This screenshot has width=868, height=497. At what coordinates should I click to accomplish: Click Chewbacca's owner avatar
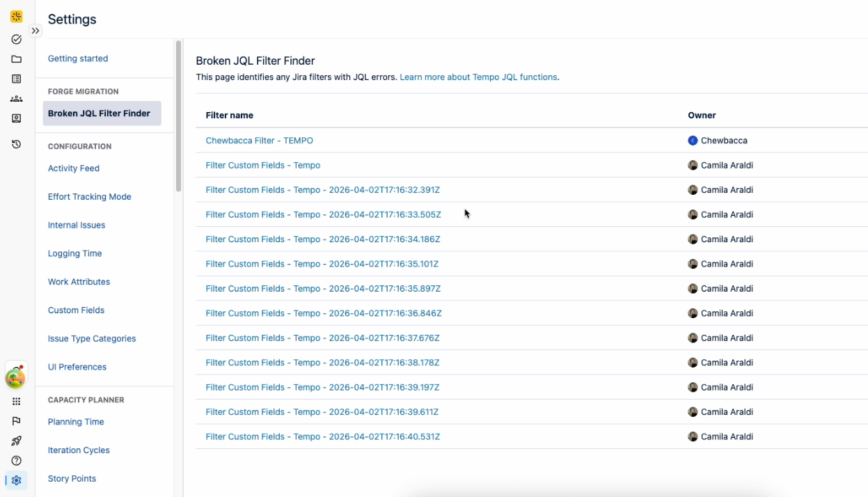693,140
